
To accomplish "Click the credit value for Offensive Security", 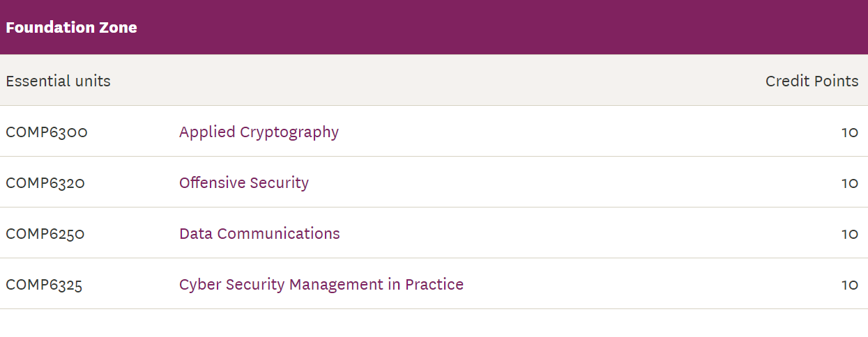I will click(850, 183).
